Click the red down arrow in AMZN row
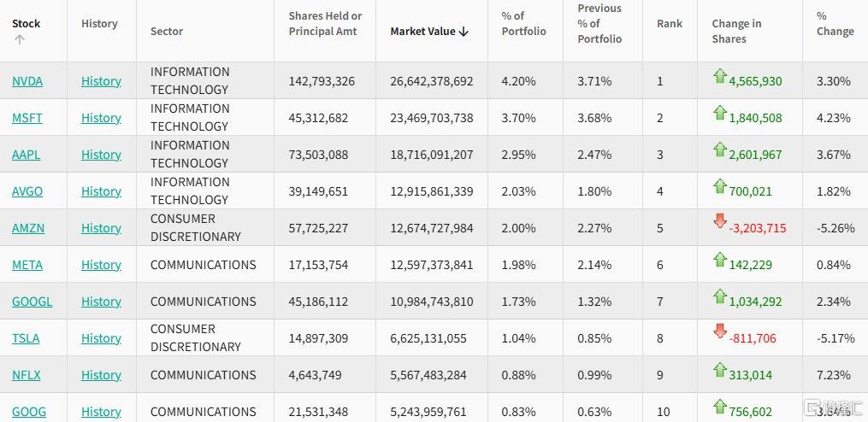The height and width of the screenshot is (422, 868). click(719, 222)
